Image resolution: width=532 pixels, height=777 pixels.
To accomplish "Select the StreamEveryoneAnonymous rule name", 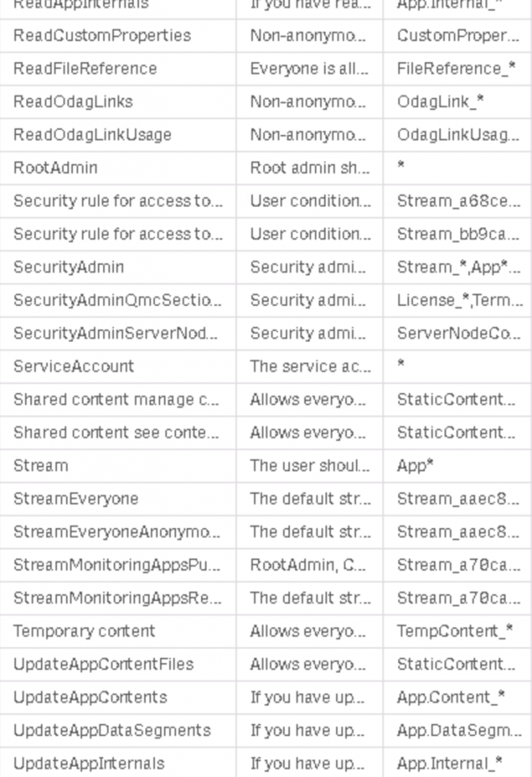I will [117, 532].
